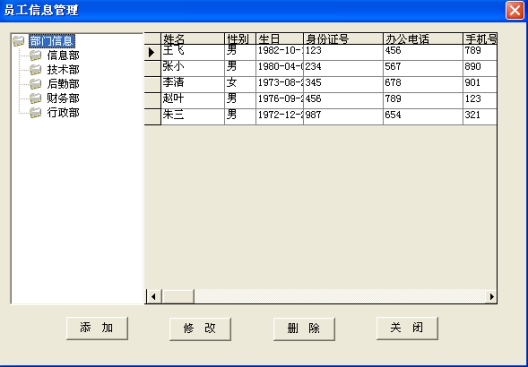Select the name cell 张小
The width and height of the screenshot is (528, 367).
pos(193,68)
